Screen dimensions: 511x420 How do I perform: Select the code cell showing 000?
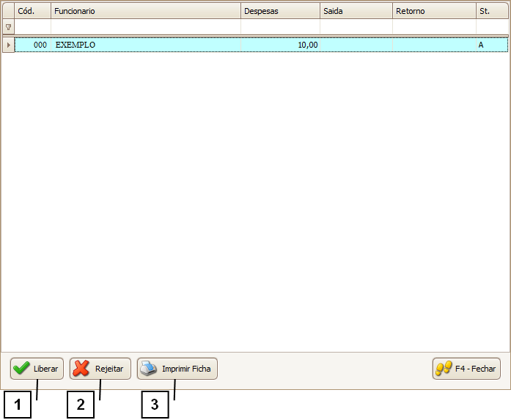tap(32, 45)
